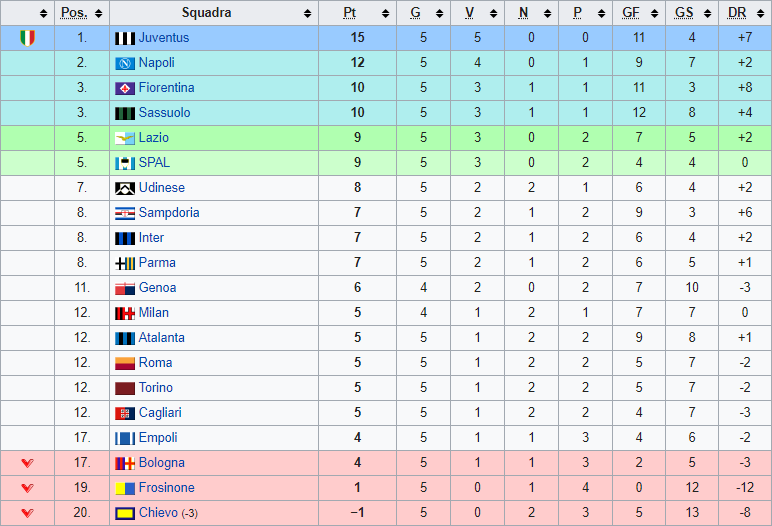
Task: Click the red relegation arrow beside Bologna
Action: 28,463
